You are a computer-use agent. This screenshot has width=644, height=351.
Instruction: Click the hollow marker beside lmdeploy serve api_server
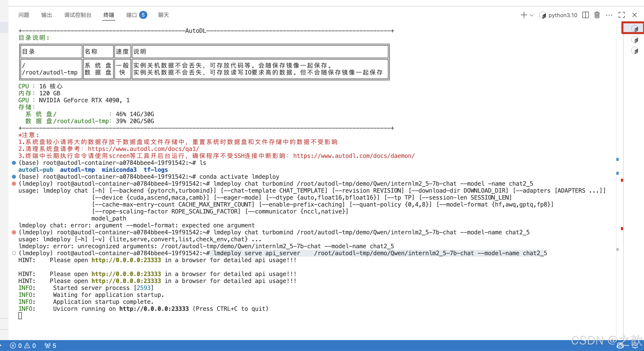click(x=14, y=253)
